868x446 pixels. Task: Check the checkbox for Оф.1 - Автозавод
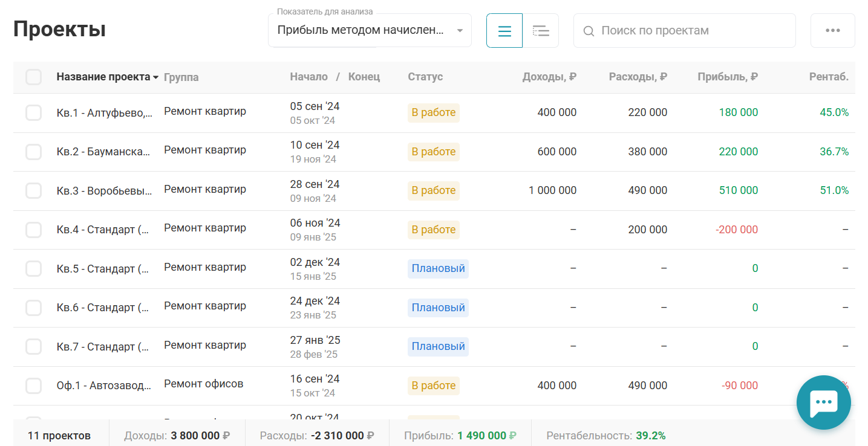point(33,386)
